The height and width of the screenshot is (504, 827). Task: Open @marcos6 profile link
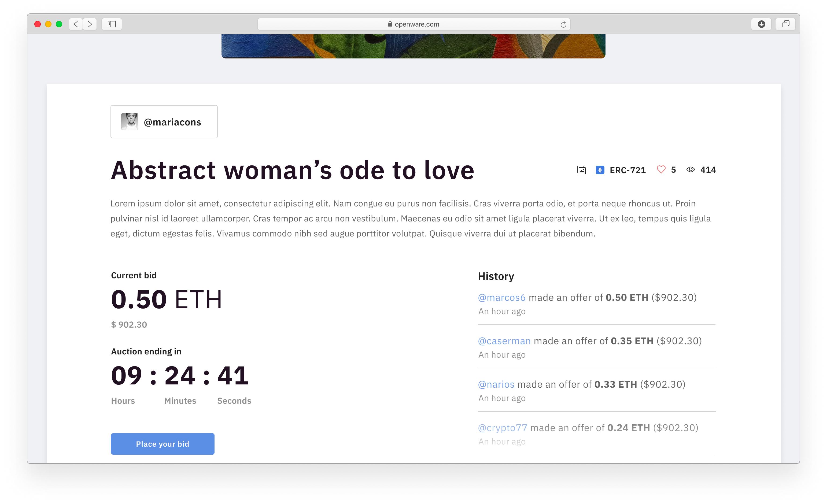pyautogui.click(x=501, y=298)
